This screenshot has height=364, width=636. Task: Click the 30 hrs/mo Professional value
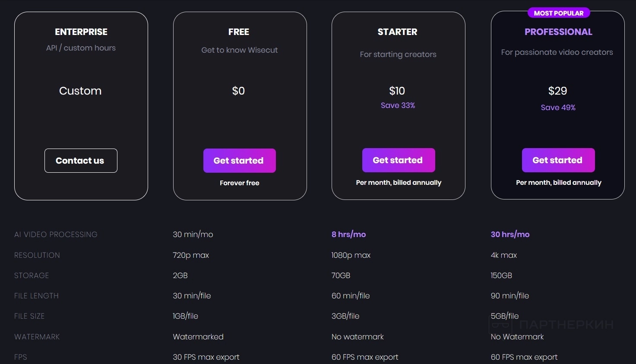tap(510, 234)
